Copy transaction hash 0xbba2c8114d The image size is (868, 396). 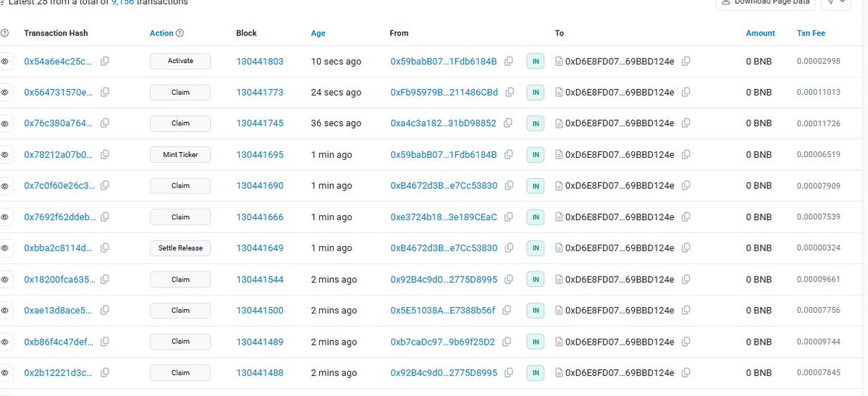pyautogui.click(x=105, y=248)
